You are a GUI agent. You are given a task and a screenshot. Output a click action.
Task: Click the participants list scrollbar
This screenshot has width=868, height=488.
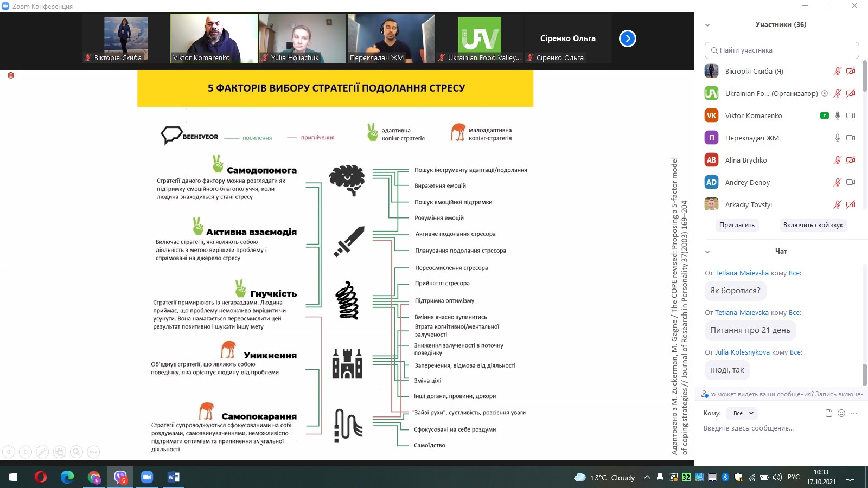point(865,76)
